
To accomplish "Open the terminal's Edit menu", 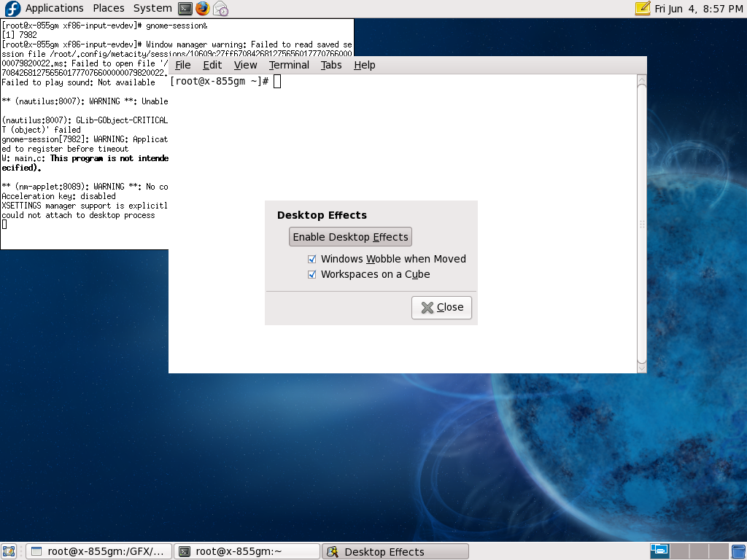I will tap(212, 65).
